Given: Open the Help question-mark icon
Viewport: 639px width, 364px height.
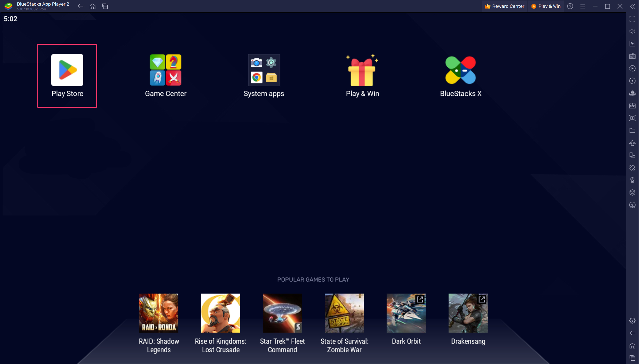Looking at the screenshot, I should coord(570,6).
